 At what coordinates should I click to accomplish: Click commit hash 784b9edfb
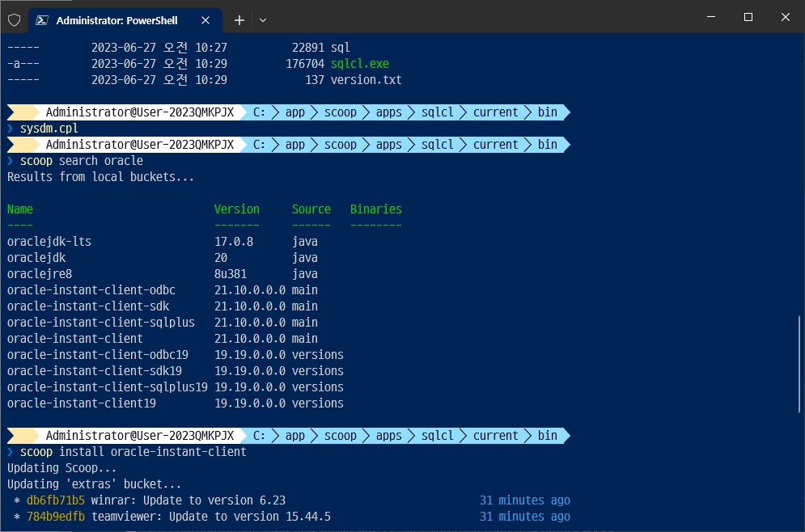click(56, 517)
